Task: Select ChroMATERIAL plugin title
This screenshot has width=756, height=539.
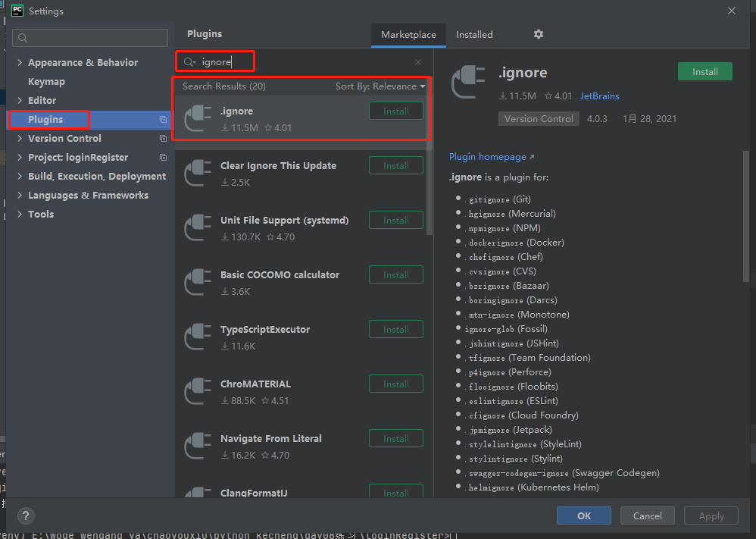Action: click(255, 384)
